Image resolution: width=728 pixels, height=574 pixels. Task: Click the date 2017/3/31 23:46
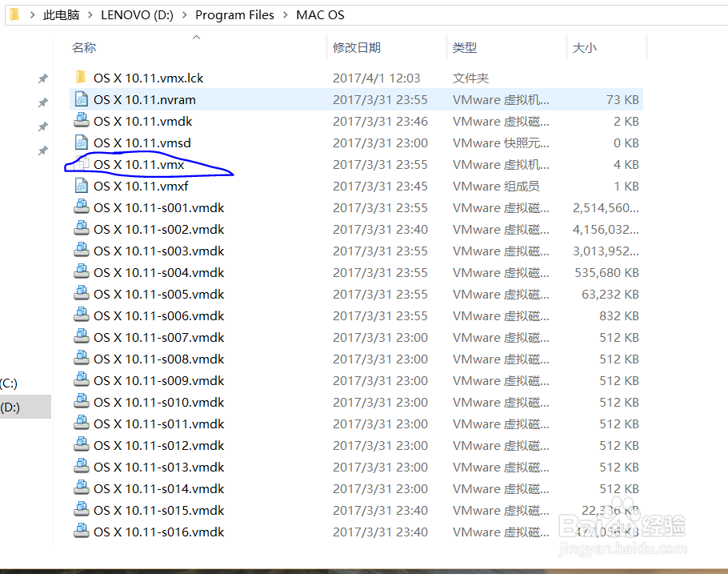[380, 122]
